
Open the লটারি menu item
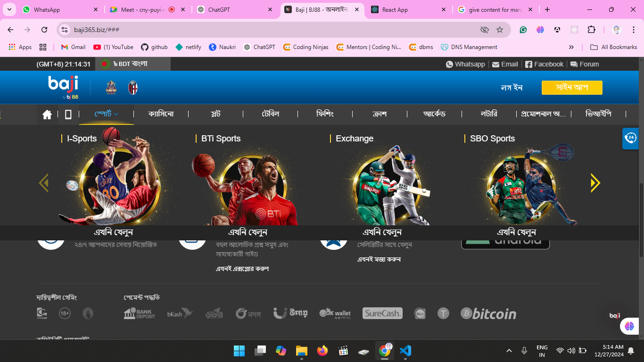[x=489, y=114]
